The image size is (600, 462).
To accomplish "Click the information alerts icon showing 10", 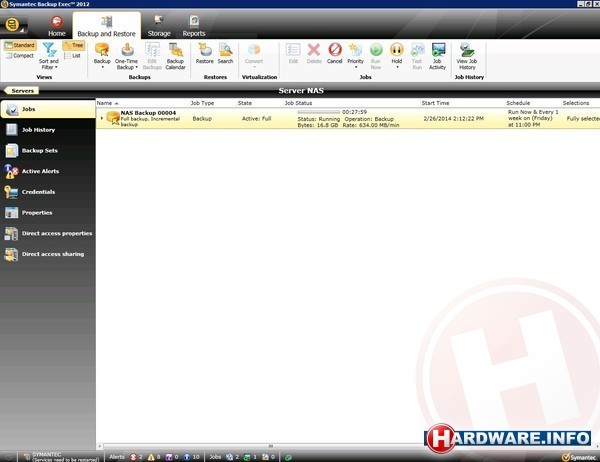I will pyautogui.click(x=187, y=457).
